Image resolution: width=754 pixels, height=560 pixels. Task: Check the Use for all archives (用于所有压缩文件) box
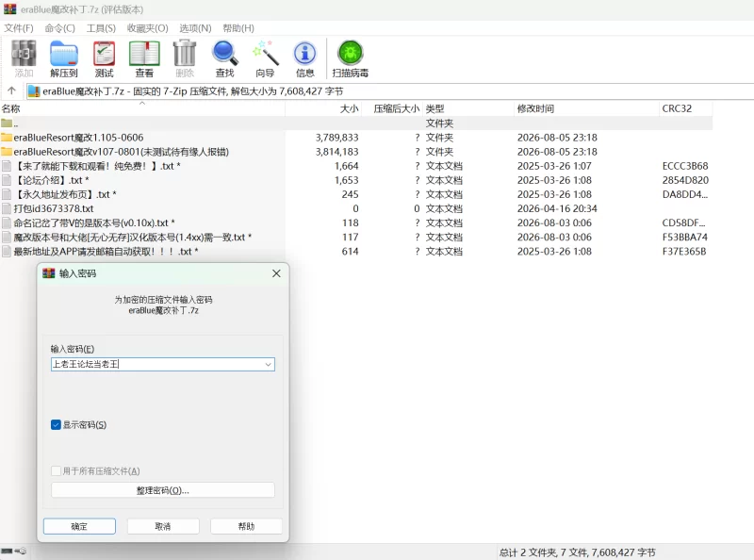tap(56, 471)
